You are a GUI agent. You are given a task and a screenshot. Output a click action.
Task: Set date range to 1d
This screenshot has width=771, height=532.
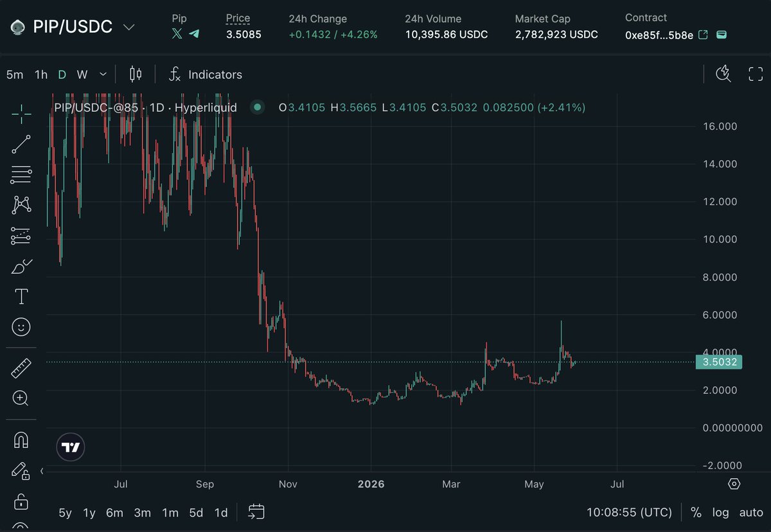tap(221, 513)
